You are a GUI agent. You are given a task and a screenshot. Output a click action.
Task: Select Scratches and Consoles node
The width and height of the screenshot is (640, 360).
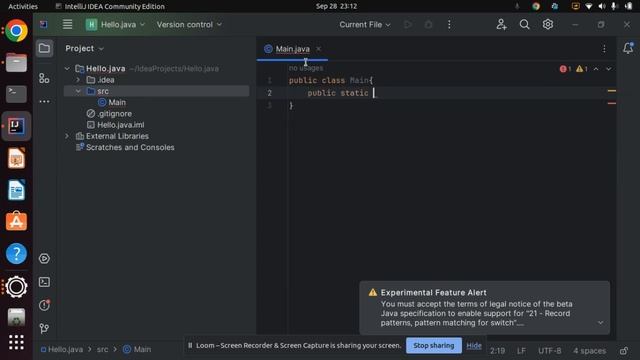[125, 147]
